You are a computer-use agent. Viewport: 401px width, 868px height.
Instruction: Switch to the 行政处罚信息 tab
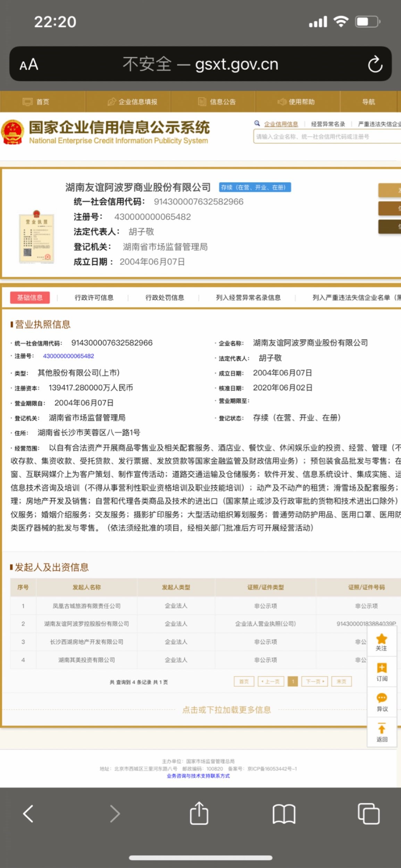165,297
